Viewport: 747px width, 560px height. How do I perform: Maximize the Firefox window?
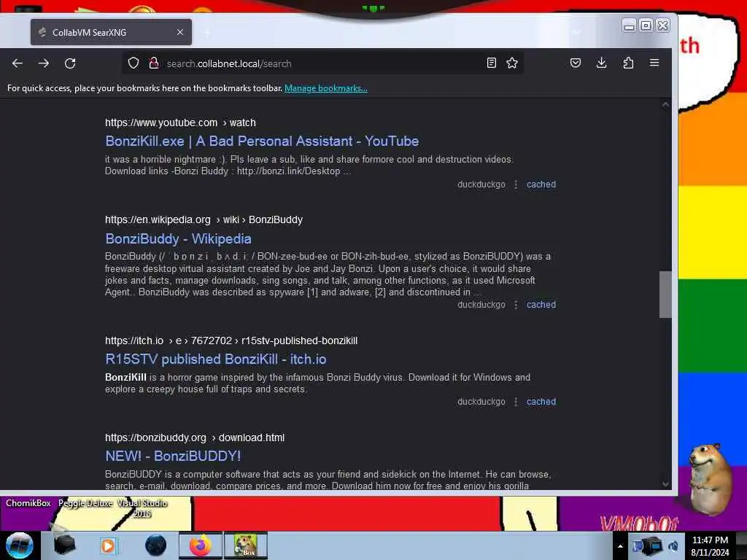[646, 26]
